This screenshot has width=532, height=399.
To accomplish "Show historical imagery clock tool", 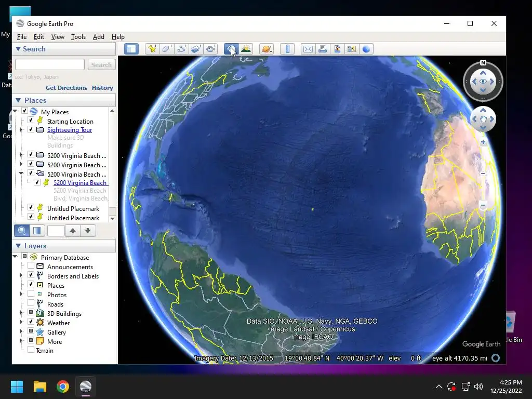I will click(231, 49).
